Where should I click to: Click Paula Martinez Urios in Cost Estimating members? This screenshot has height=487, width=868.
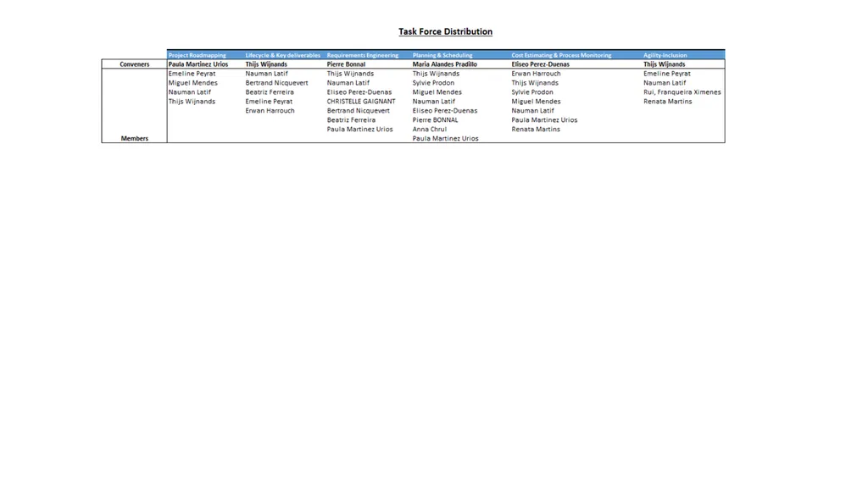coord(545,120)
